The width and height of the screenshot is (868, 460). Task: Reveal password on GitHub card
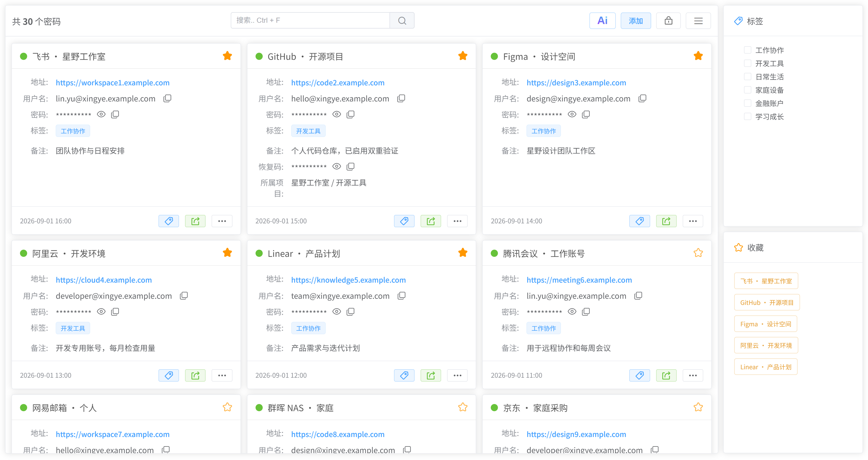coord(337,114)
